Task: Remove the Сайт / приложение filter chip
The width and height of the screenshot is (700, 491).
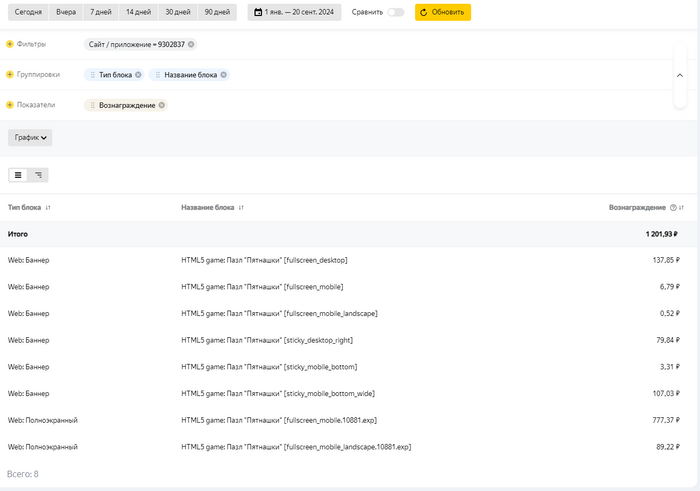Action: (x=191, y=44)
